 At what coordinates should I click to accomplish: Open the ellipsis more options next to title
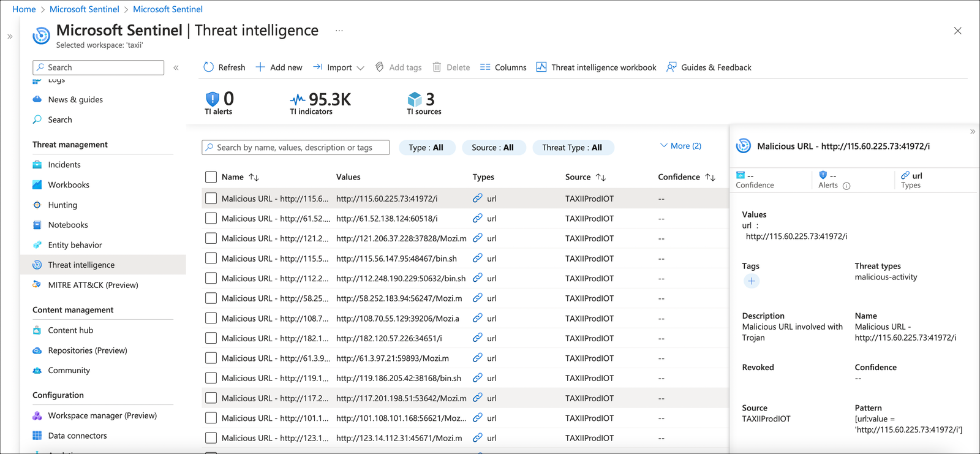point(339,31)
